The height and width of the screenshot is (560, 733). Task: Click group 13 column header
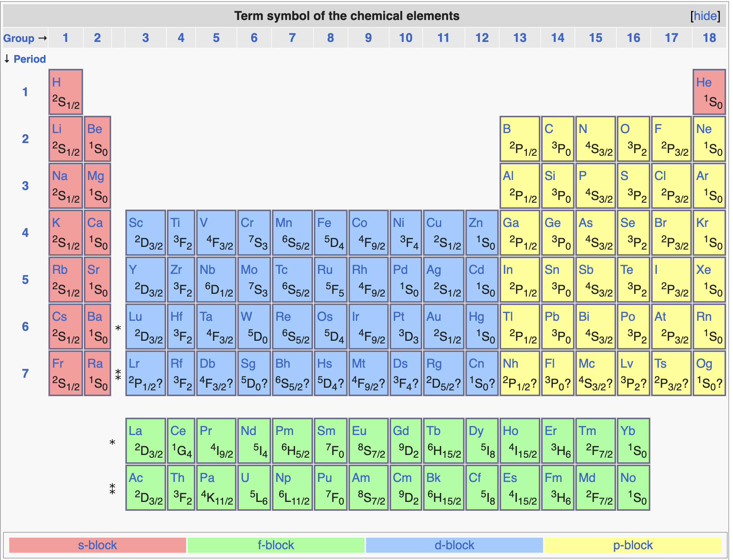click(x=520, y=38)
